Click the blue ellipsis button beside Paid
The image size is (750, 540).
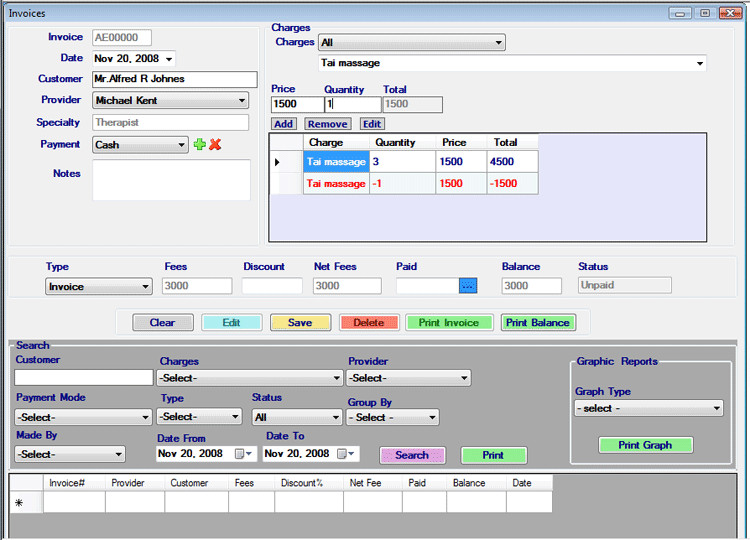(468, 286)
